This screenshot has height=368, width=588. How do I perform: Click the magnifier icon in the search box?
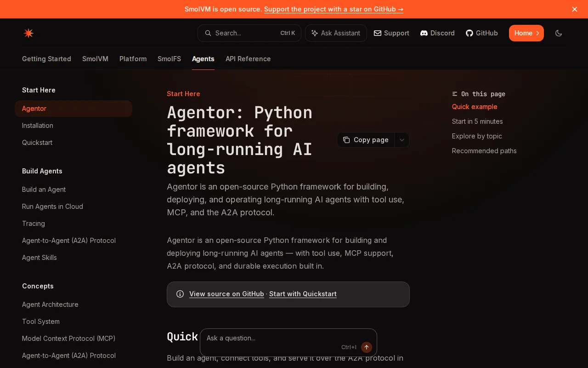click(x=208, y=33)
